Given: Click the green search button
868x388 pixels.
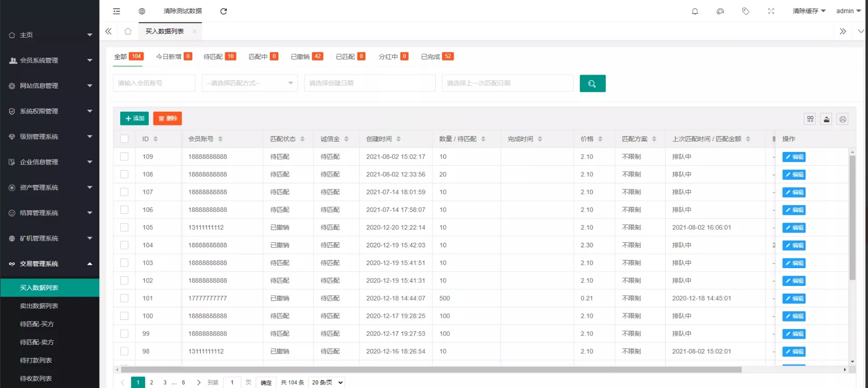Looking at the screenshot, I should coord(593,83).
